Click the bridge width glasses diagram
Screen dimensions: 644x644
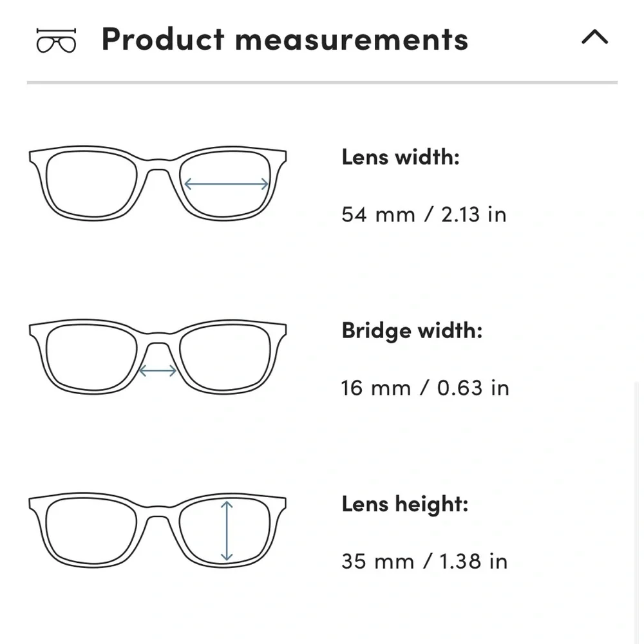[158, 357]
